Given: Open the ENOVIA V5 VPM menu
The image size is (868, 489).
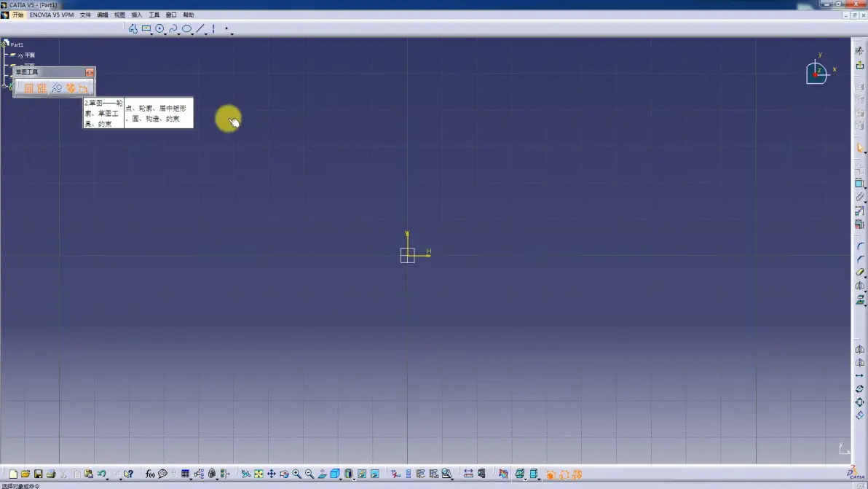Looking at the screenshot, I should click(x=52, y=15).
